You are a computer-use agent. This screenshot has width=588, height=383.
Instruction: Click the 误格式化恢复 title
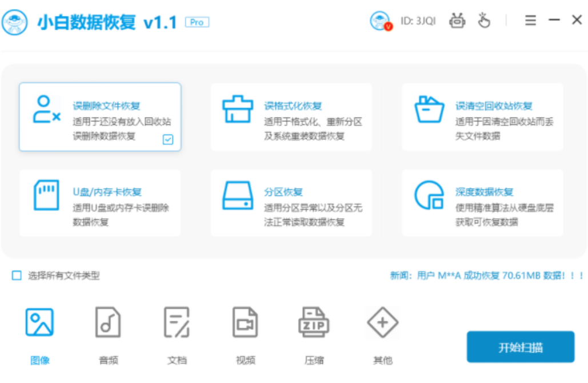click(293, 106)
